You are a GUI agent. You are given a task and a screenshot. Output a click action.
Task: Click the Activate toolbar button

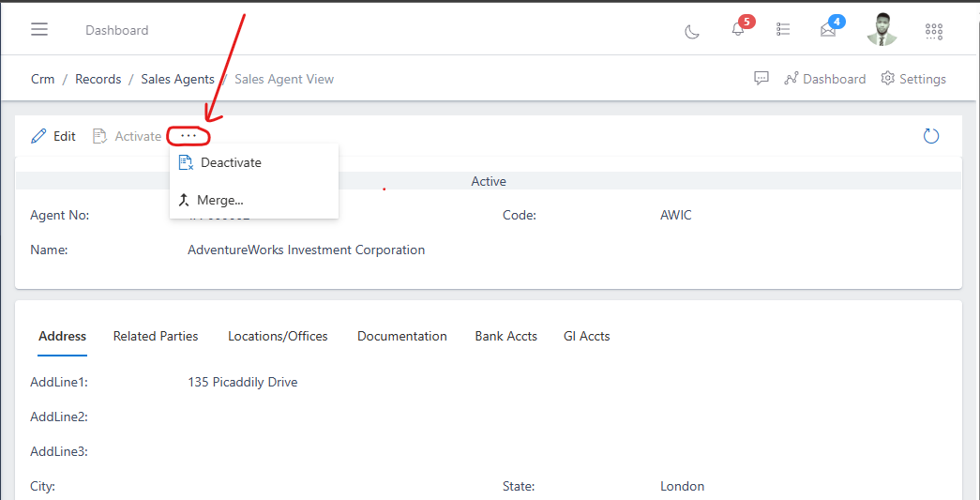[127, 136]
